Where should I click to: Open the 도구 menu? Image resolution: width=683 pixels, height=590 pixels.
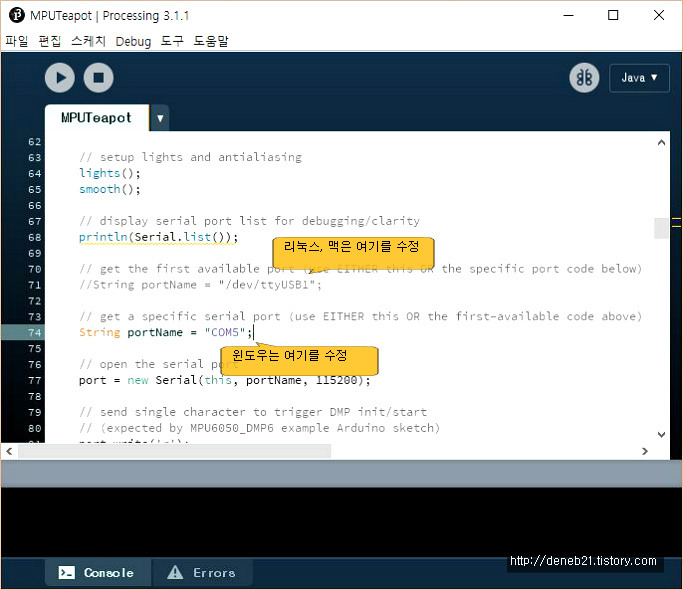tap(172, 41)
